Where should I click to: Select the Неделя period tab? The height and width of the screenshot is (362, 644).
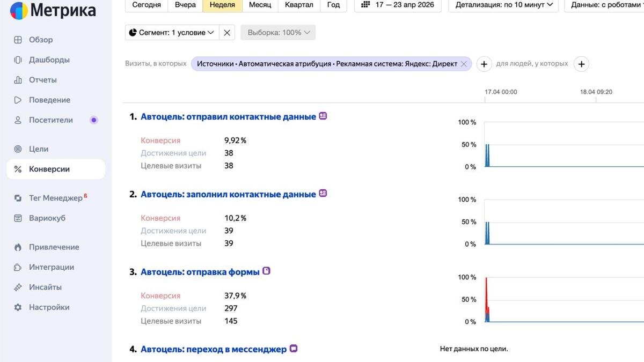[x=222, y=5]
